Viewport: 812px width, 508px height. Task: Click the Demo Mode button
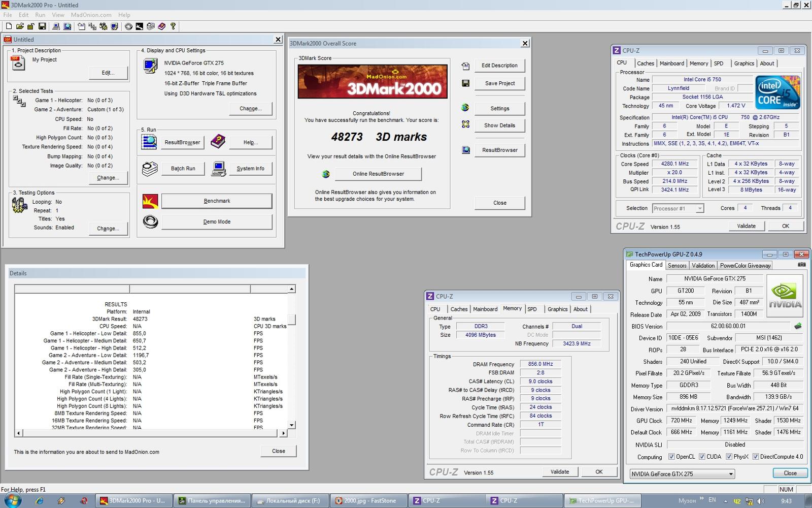217,222
